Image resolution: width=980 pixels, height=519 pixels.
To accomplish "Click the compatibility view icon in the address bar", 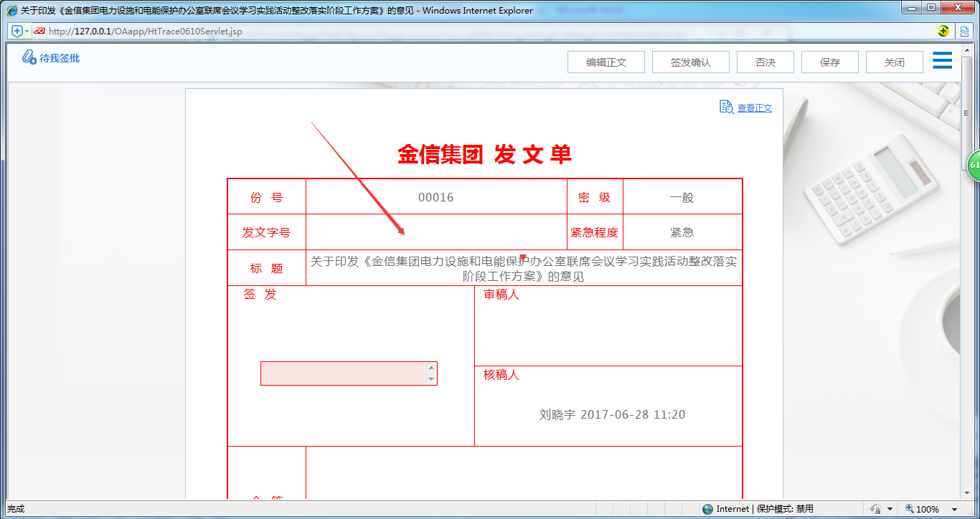I will 964,32.
